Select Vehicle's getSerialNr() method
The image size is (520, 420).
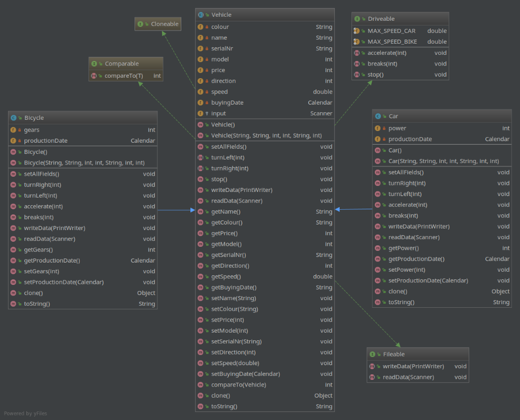[x=265, y=255]
